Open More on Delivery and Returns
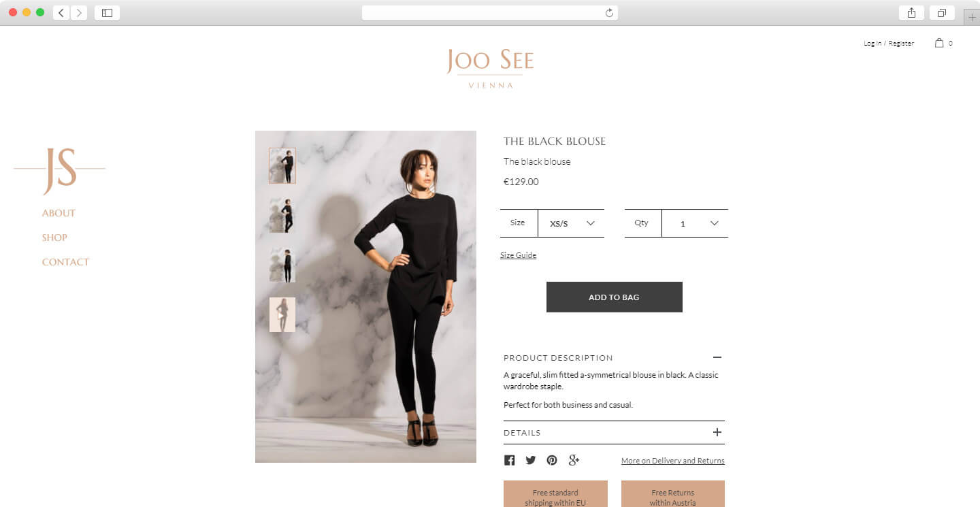Screen dimensions: 980x507 (x=672, y=461)
